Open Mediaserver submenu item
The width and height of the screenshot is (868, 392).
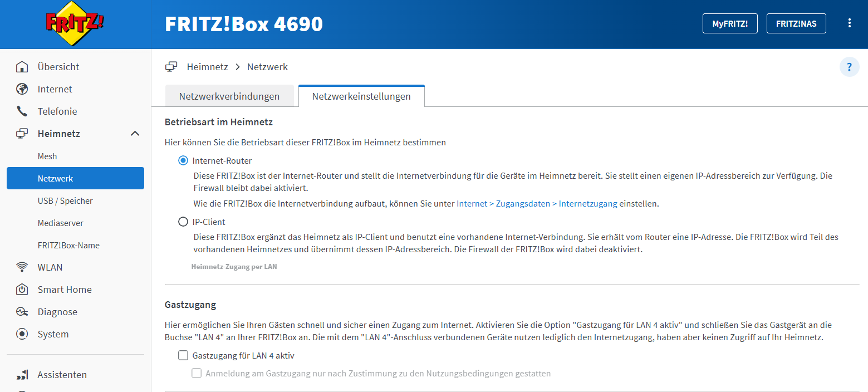pos(61,223)
